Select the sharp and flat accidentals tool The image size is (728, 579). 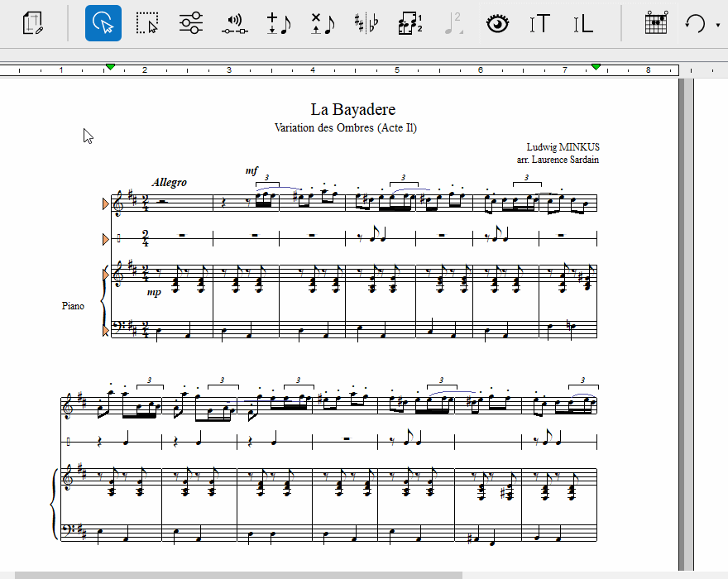(366, 24)
